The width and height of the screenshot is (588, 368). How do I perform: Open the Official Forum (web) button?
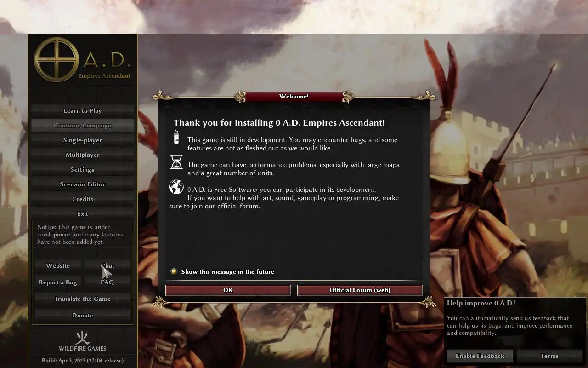[x=360, y=290]
